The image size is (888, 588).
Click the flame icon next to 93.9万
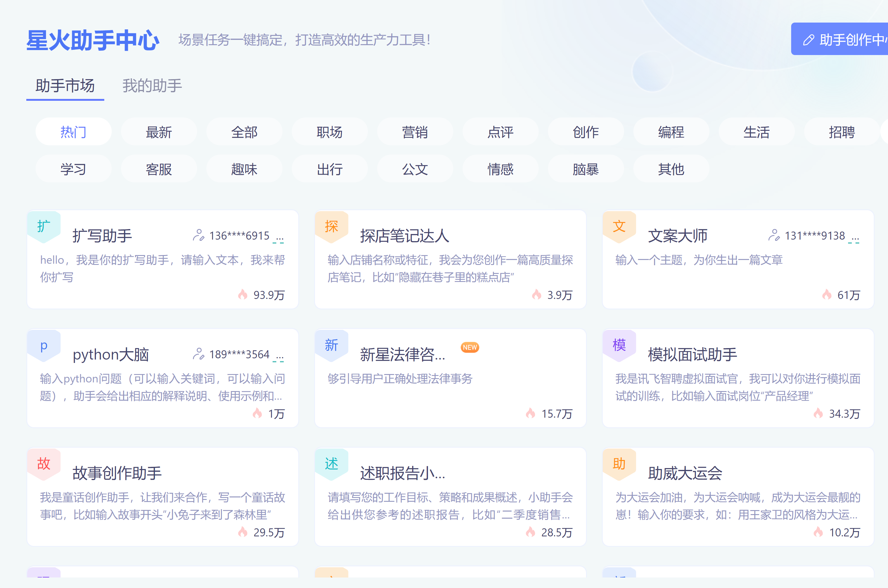[243, 295]
